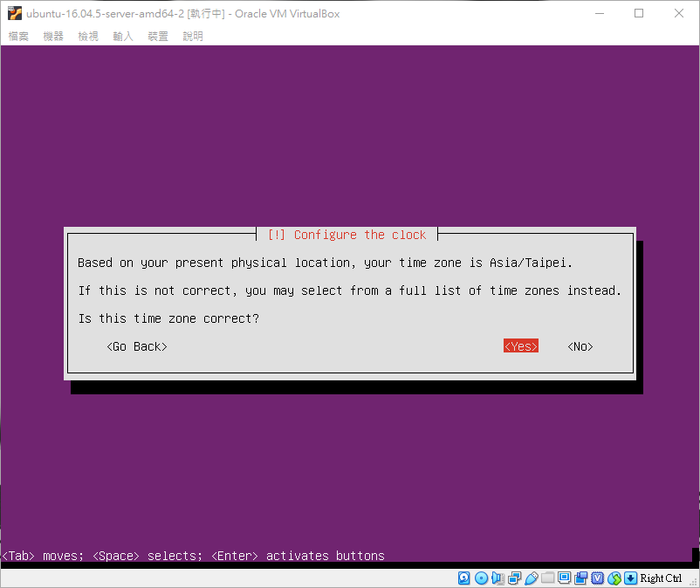Open the USB devices status icon

532,578
